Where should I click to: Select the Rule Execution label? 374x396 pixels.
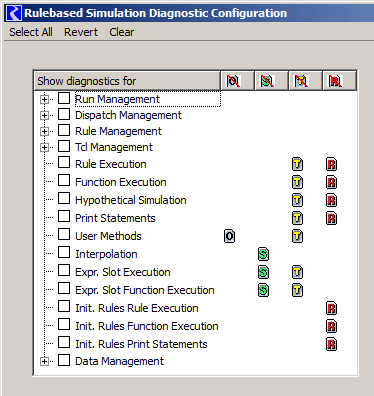point(111,164)
